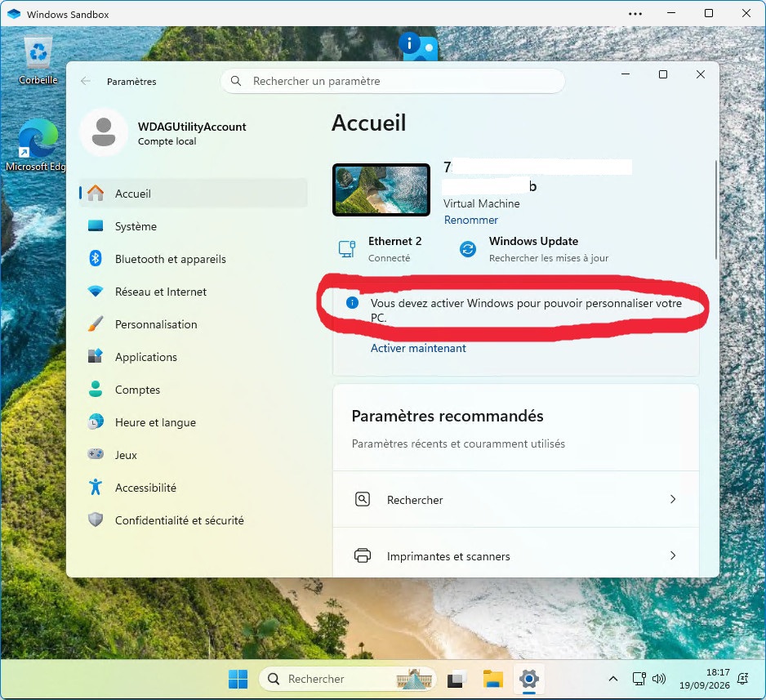Open the Windows Start menu
The height and width of the screenshot is (700, 766).
tap(238, 679)
